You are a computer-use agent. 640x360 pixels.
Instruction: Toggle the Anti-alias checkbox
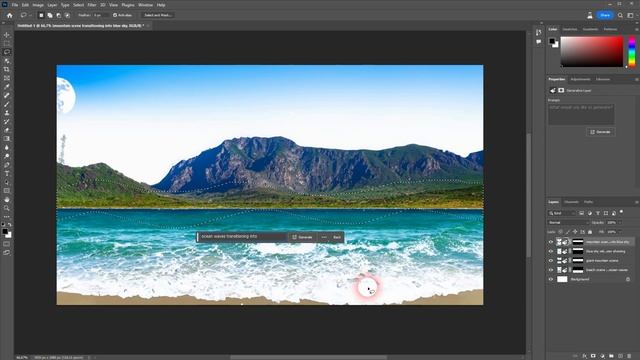(115, 15)
